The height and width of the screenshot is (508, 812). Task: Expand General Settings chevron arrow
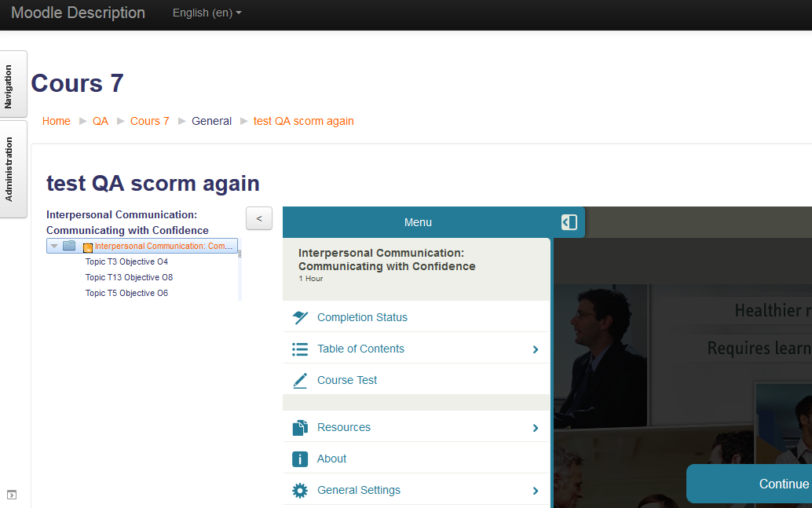click(x=536, y=491)
